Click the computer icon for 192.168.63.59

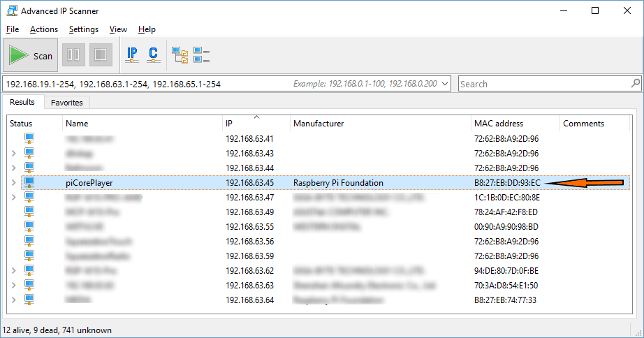tap(29, 256)
